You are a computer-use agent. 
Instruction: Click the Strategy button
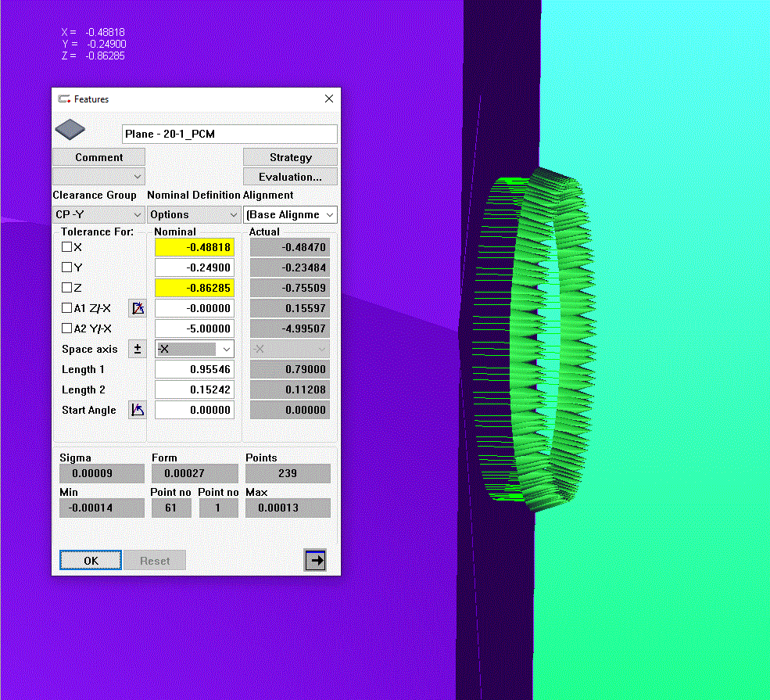pyautogui.click(x=290, y=157)
